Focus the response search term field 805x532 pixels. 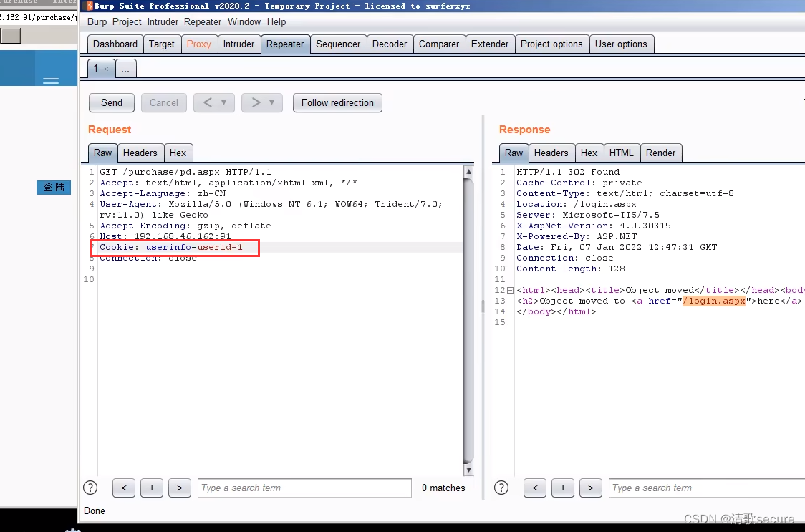coord(707,488)
